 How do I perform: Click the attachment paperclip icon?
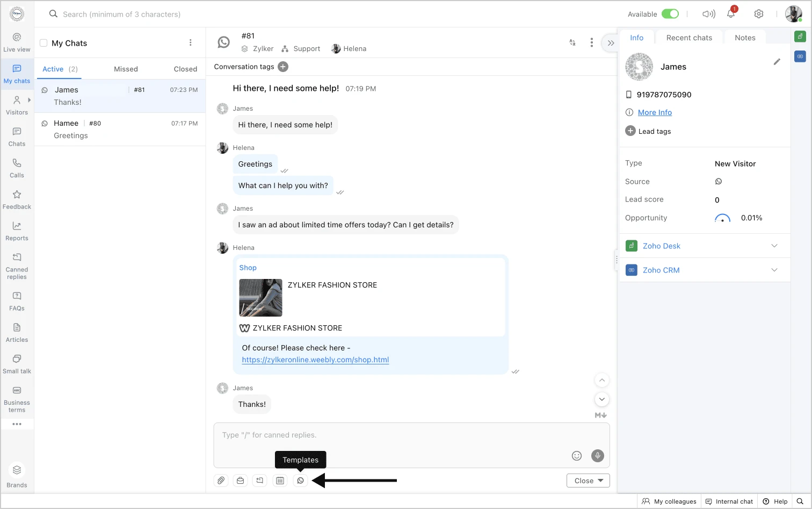click(x=221, y=481)
